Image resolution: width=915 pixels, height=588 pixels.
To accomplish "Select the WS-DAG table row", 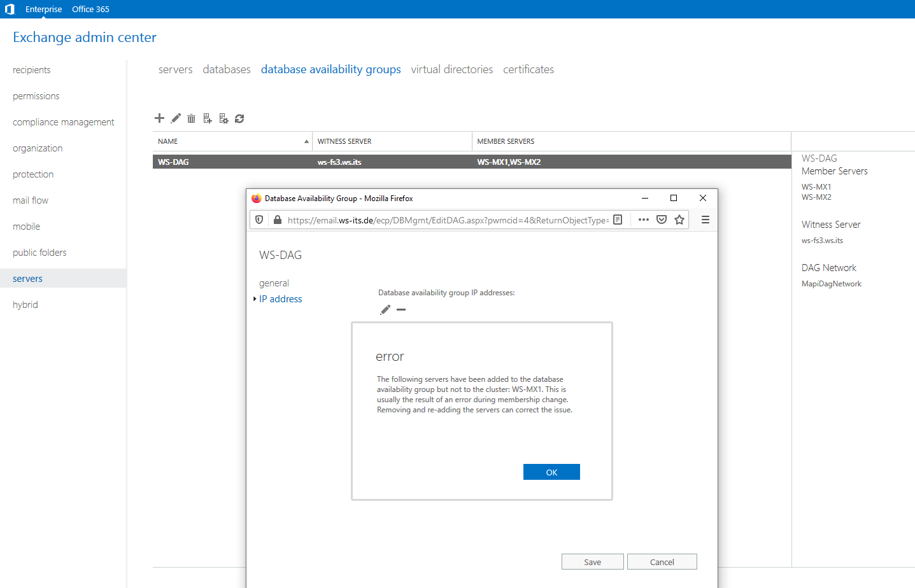I will click(472, 162).
